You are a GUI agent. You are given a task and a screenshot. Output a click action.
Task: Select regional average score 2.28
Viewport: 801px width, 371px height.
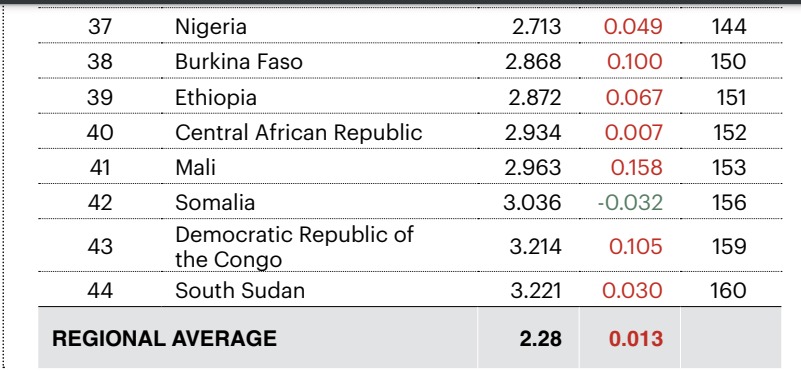[x=540, y=338]
